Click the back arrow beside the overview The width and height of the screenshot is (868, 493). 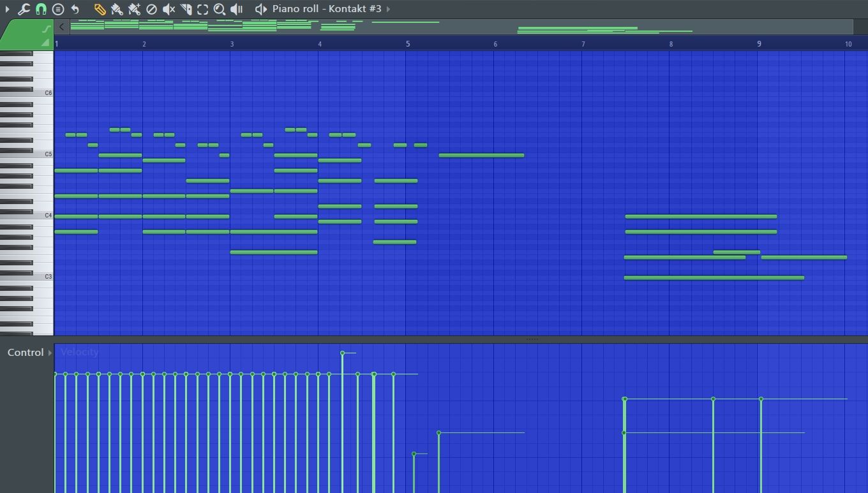coord(61,27)
